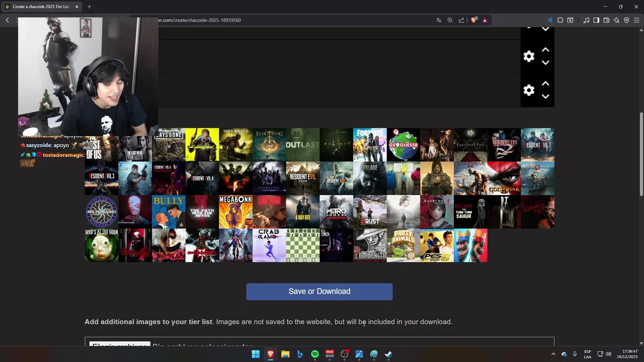This screenshot has height=362, width=644.
Task: Choose the Pomberito thumbnail
Action: pos(370,245)
